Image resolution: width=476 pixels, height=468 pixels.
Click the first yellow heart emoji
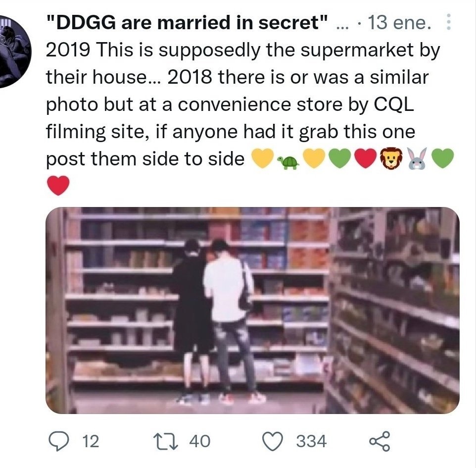point(263,158)
